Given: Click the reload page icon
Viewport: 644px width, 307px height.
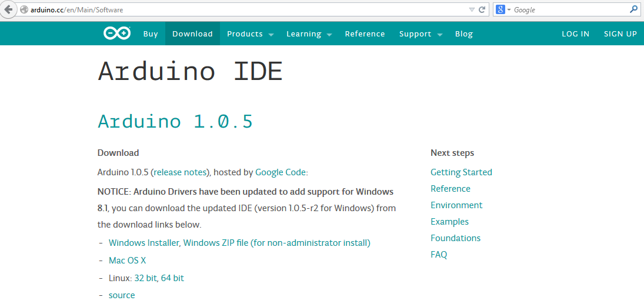Looking at the screenshot, I should pos(482,9).
